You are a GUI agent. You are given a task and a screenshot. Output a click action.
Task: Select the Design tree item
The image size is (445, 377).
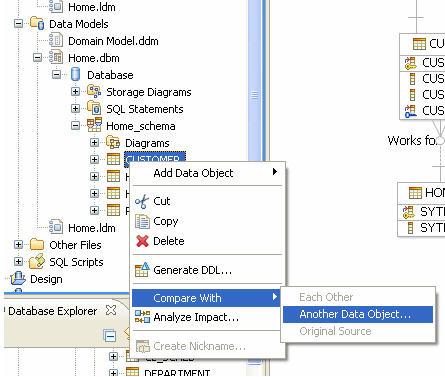click(x=46, y=279)
